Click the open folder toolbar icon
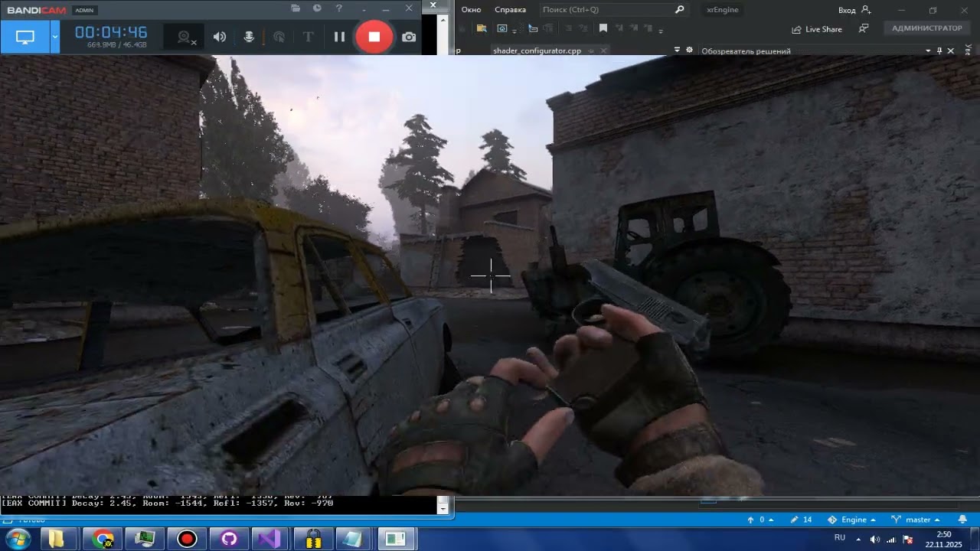Image resolution: width=980 pixels, height=551 pixels. 481,29
